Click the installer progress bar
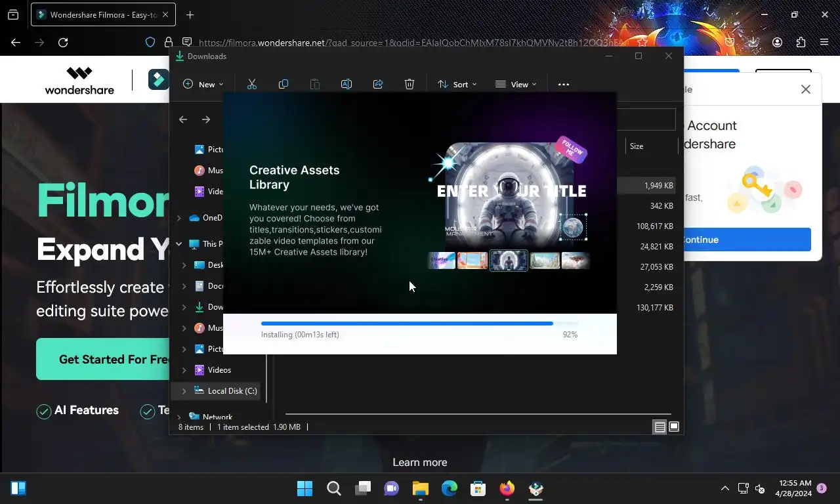The image size is (840, 504). 419,324
